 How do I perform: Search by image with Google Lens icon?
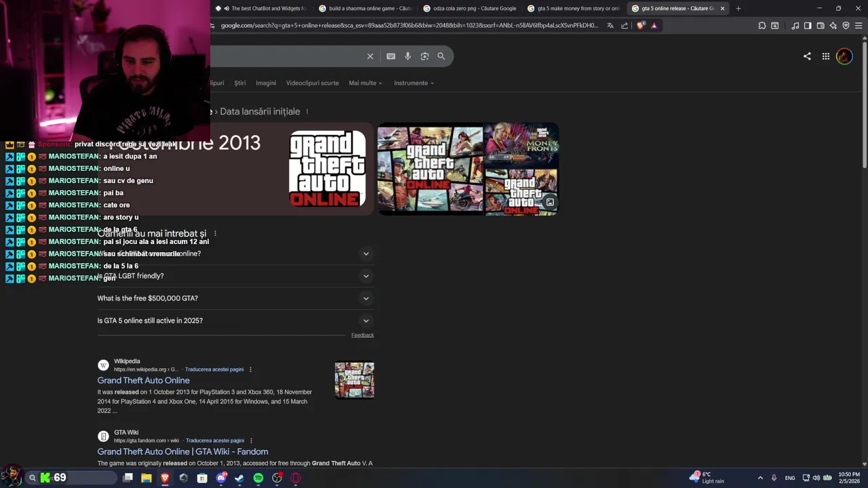425,56
